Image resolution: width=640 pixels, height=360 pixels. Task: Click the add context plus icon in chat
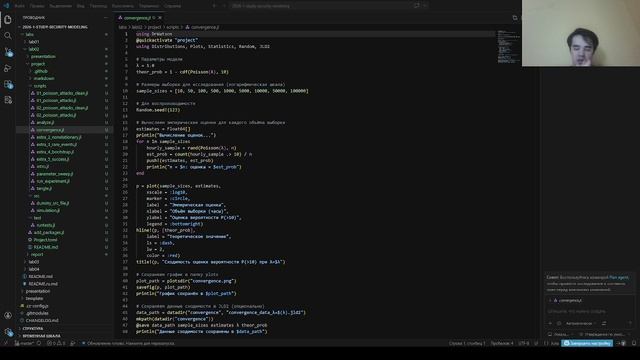550,323
